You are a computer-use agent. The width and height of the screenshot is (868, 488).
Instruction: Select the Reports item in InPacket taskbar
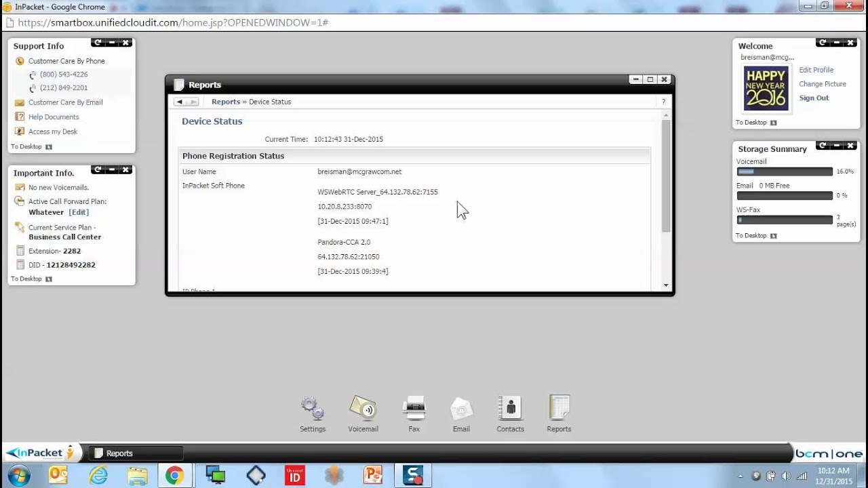[136, 453]
